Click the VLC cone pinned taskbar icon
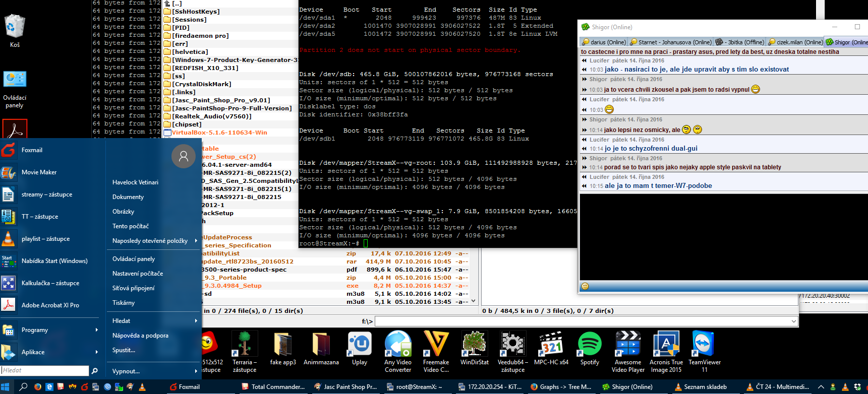868x394 pixels. 142,387
